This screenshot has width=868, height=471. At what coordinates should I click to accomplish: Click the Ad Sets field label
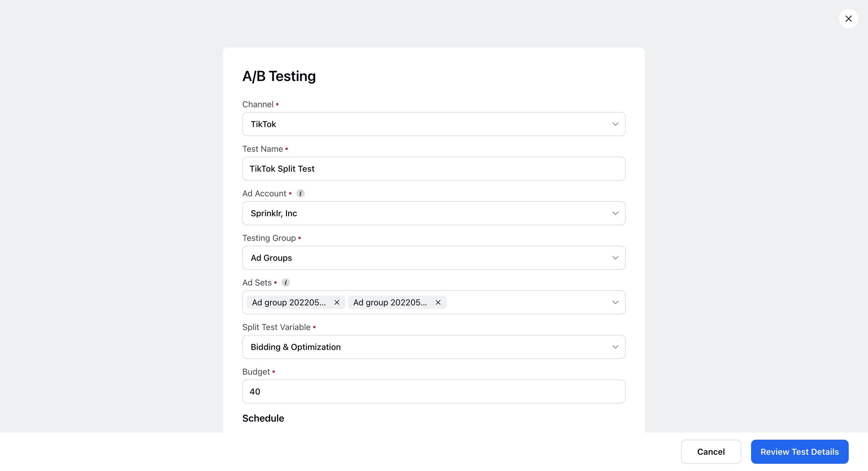[x=257, y=282]
